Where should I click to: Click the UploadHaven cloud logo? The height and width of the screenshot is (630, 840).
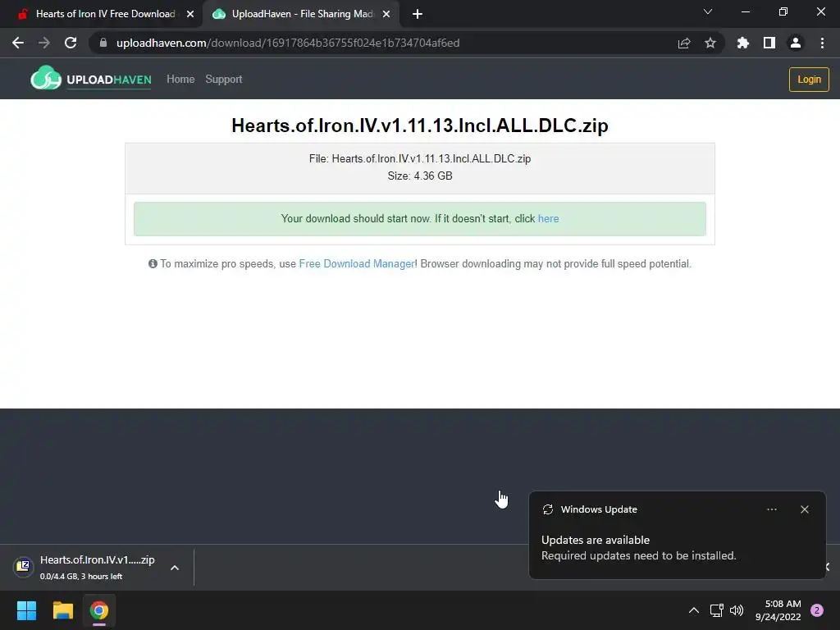(x=46, y=78)
